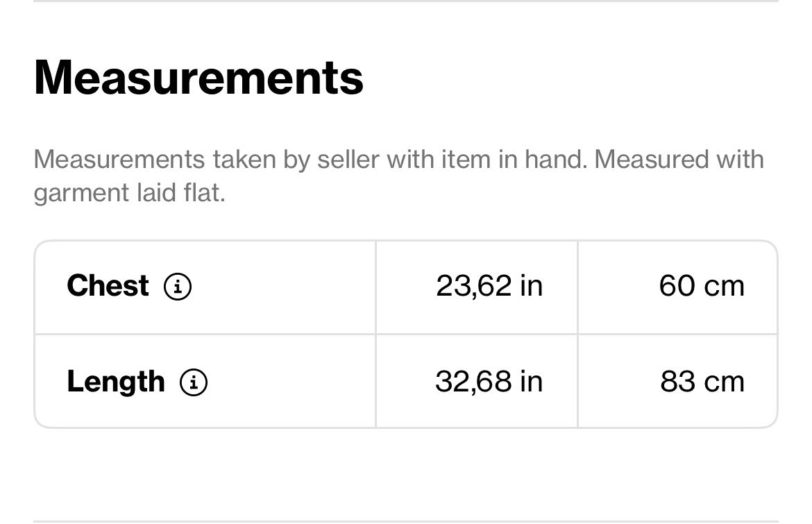Image resolution: width=812 pixels, height=524 pixels.
Task: Click the divider line below the table
Action: (406, 521)
